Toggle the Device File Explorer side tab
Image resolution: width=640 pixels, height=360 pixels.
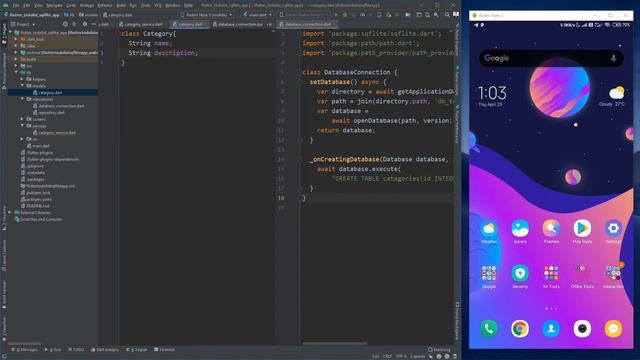pyautogui.click(x=457, y=320)
